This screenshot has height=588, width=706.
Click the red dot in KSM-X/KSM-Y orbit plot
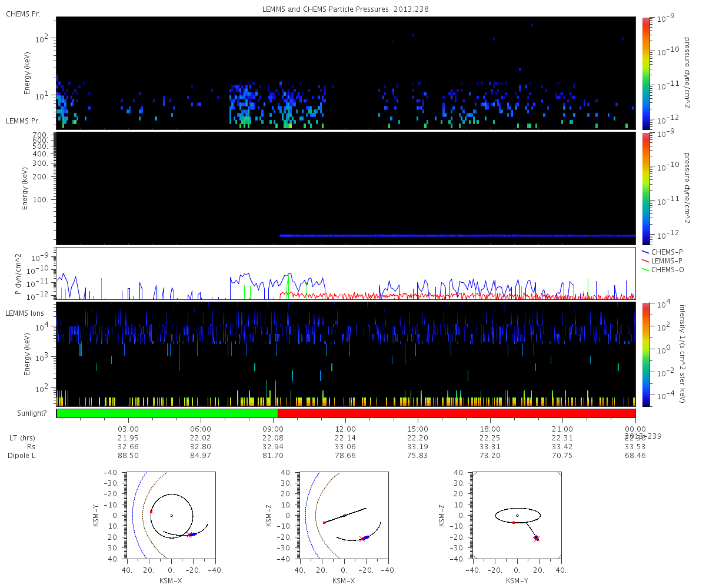[x=151, y=512]
